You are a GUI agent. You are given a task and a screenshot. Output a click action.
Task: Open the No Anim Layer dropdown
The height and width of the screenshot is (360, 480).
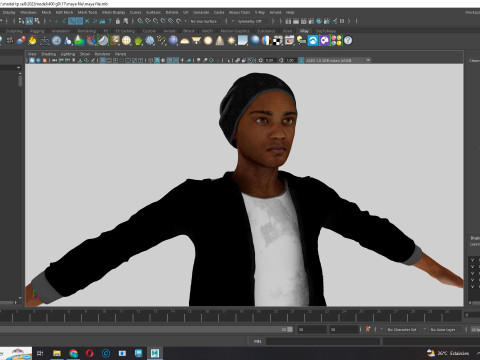443,329
